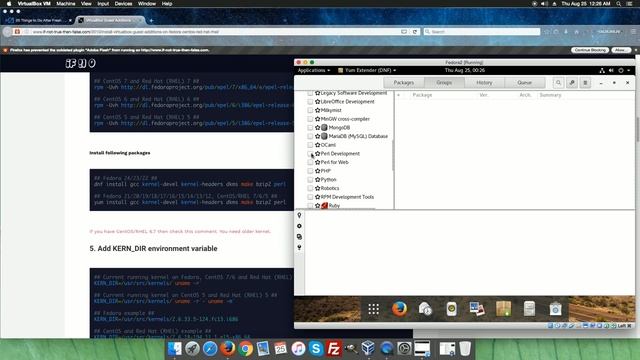Select the first Firefox tab

point(39,20)
